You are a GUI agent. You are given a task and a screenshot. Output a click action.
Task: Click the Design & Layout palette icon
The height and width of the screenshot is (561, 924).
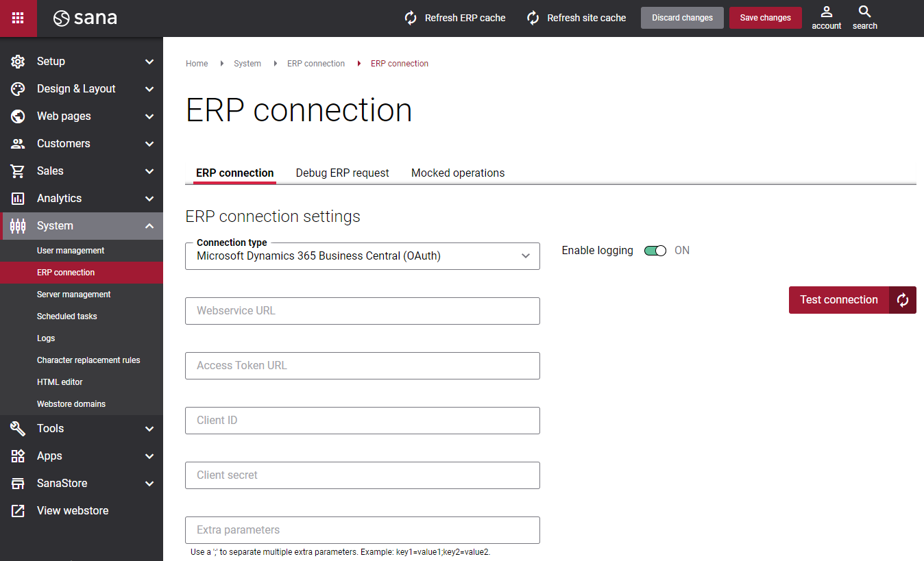click(18, 89)
